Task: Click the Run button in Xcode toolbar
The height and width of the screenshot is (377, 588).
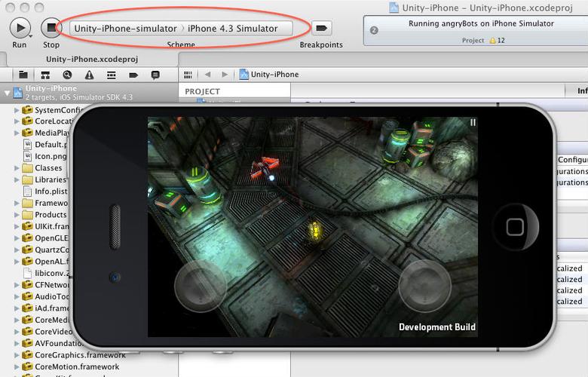Action: (x=20, y=28)
